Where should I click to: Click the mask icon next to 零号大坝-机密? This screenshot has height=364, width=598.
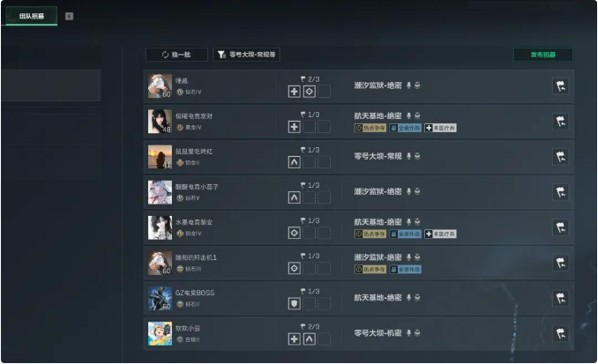pyautogui.click(x=417, y=333)
